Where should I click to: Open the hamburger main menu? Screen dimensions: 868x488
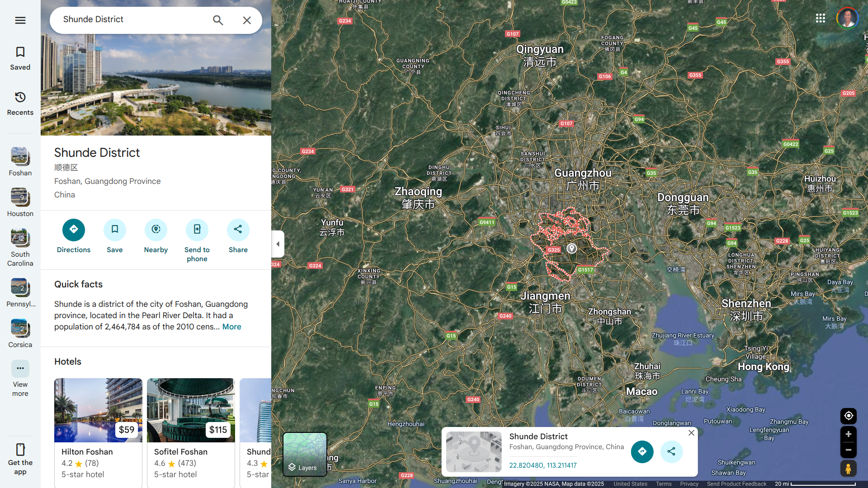pos(20,20)
